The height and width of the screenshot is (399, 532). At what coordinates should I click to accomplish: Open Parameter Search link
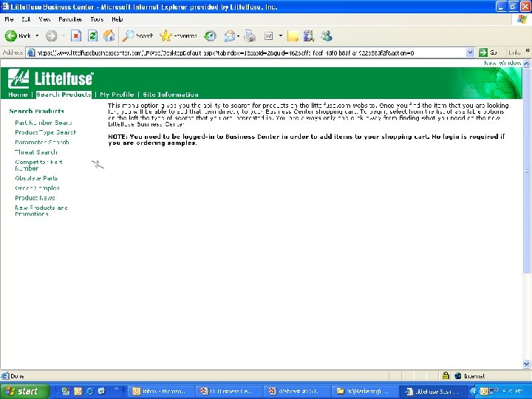(42, 143)
